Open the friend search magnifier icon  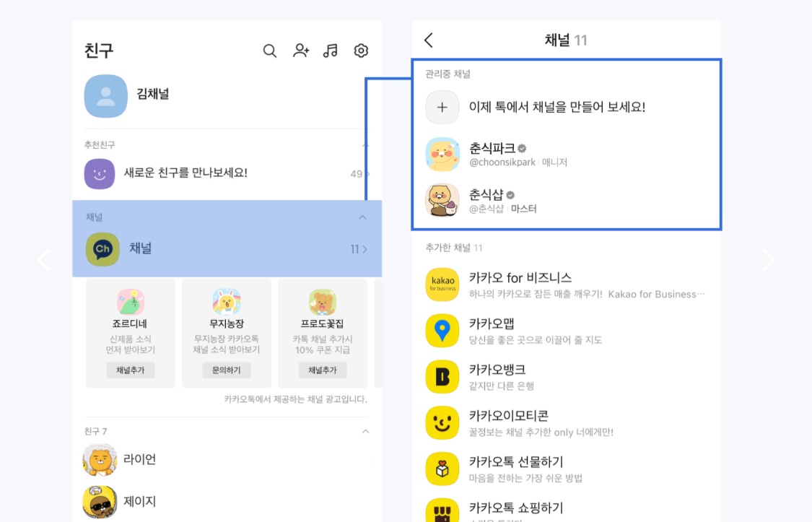pyautogui.click(x=270, y=51)
